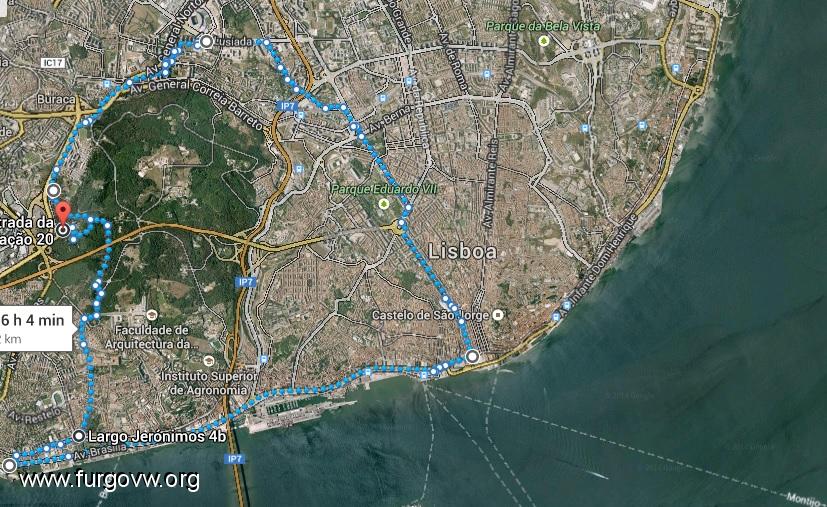Select the Buraca place label
This screenshot has width=827, height=507.
[x=56, y=99]
